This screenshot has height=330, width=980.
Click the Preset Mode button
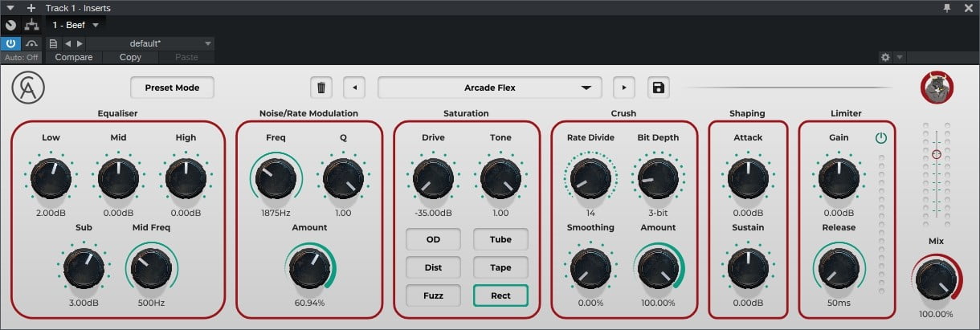click(x=172, y=88)
